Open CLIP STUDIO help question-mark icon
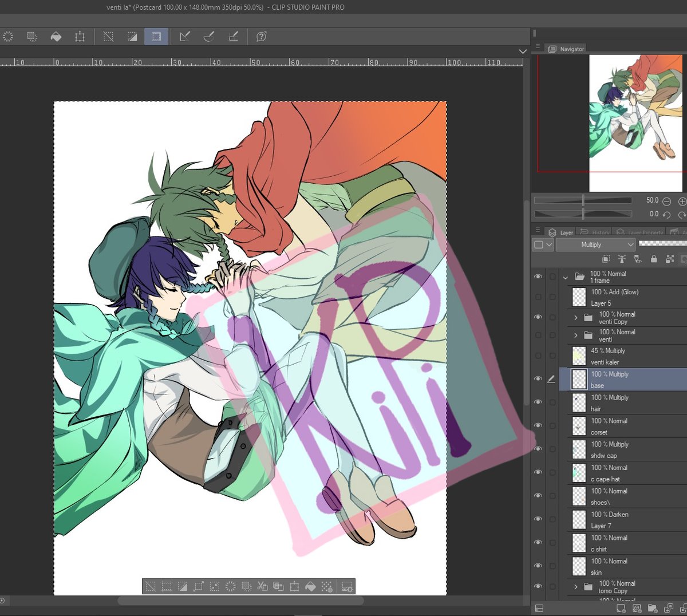687x616 pixels. [262, 37]
